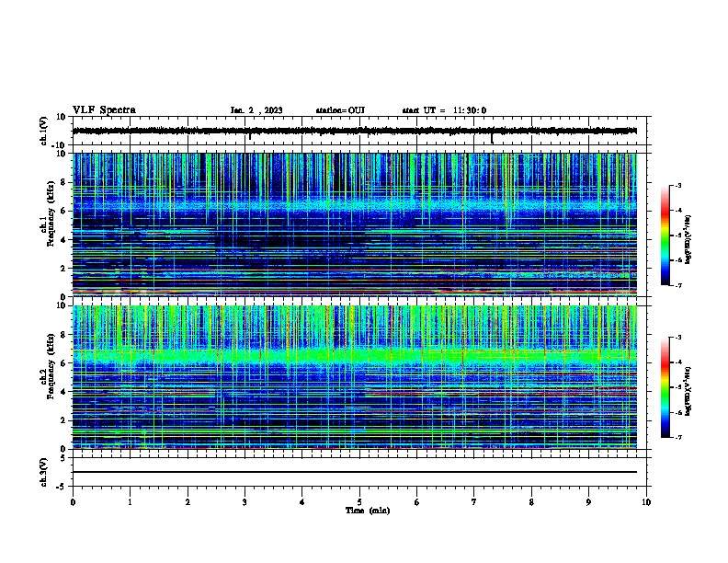Click the ch.1 voltage waveform trace
The height and width of the screenshot is (563, 728).
click(x=354, y=131)
